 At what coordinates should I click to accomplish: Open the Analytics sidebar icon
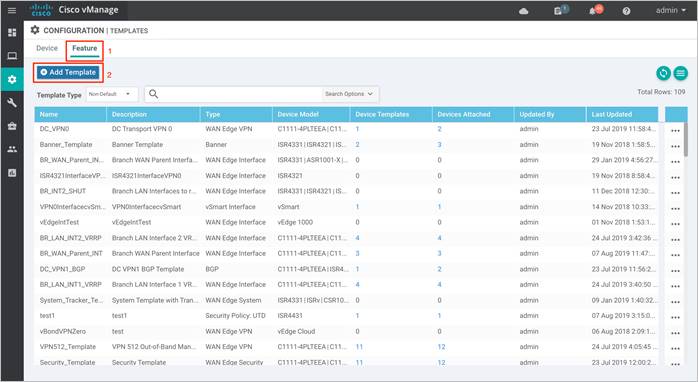[x=12, y=173]
